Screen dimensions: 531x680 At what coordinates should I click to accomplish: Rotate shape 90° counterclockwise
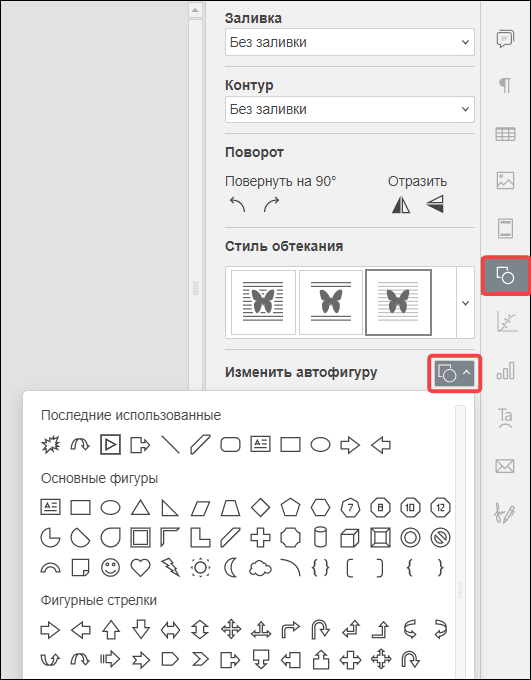tap(237, 204)
